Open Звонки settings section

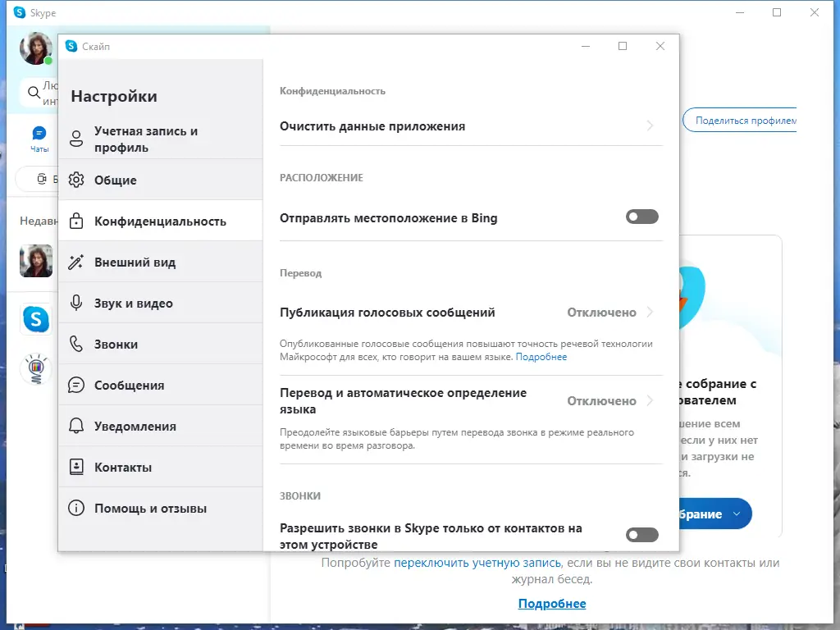pos(160,344)
